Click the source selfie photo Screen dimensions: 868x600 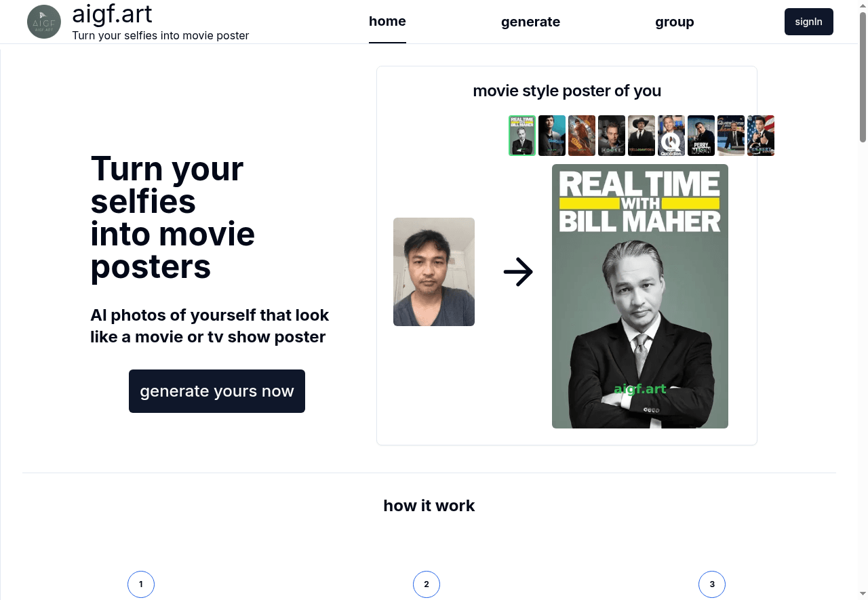point(434,272)
